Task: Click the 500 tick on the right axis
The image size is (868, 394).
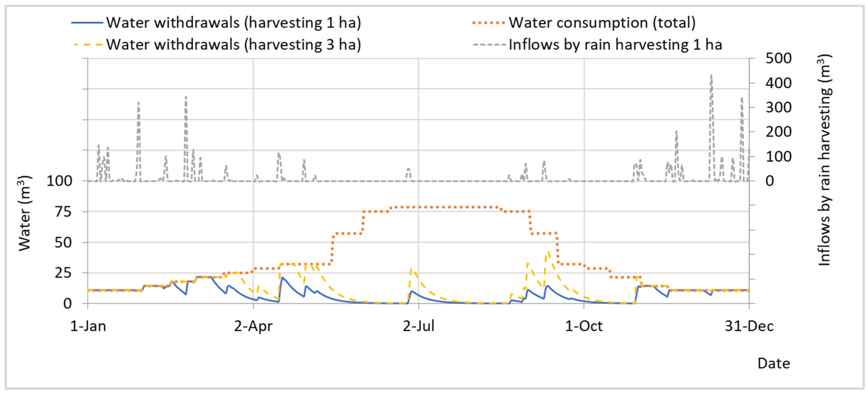Action: 778,58
